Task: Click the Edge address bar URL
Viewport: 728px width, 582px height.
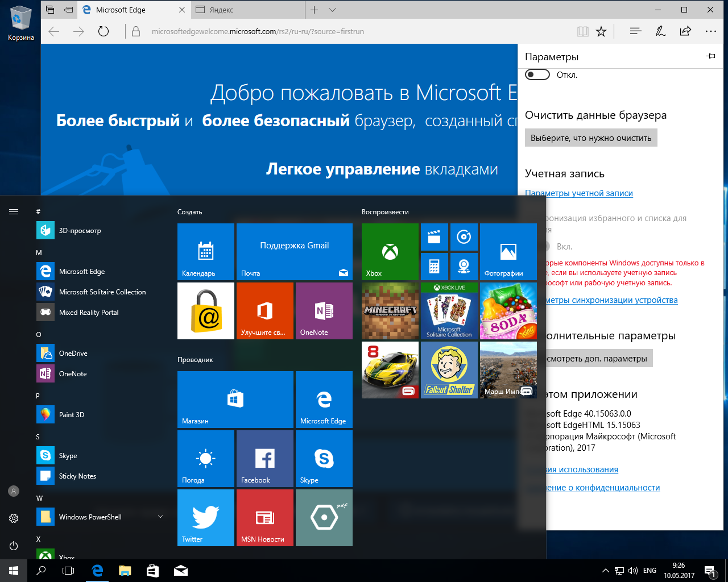Action: pyautogui.click(x=258, y=32)
